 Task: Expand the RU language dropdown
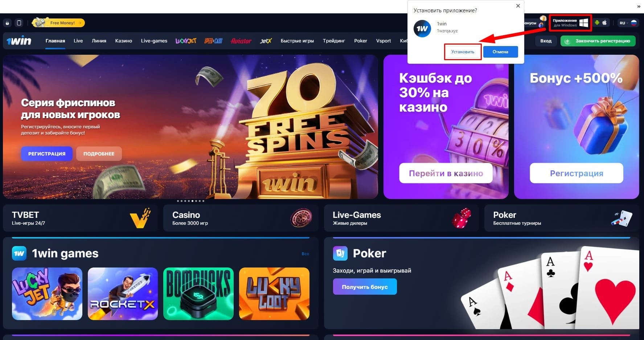628,23
